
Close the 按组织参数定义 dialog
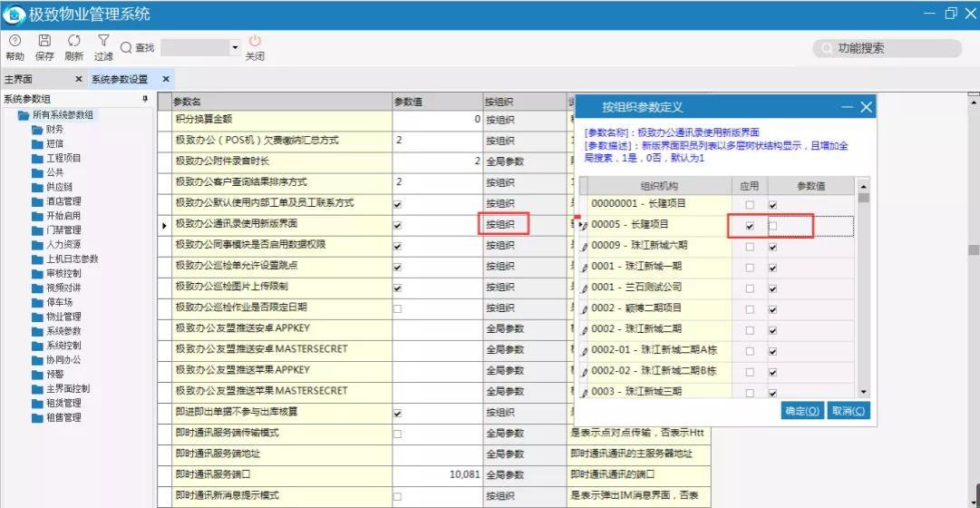[x=866, y=107]
